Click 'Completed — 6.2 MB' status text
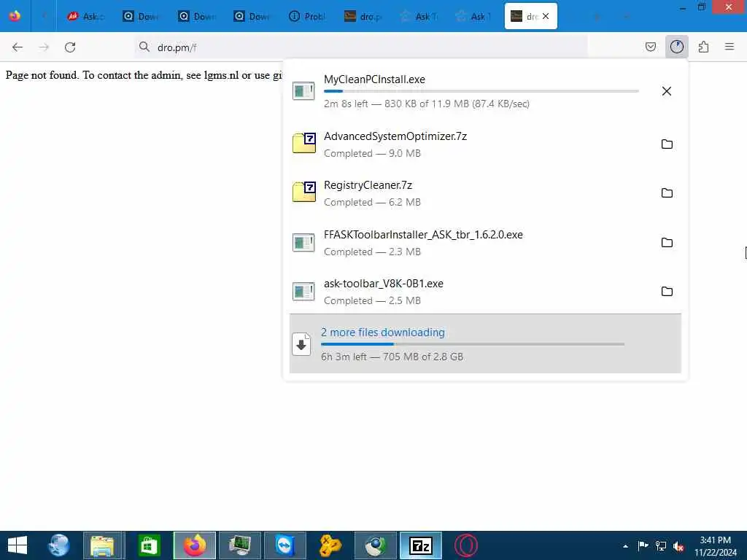This screenshot has width=747, height=560. (372, 203)
